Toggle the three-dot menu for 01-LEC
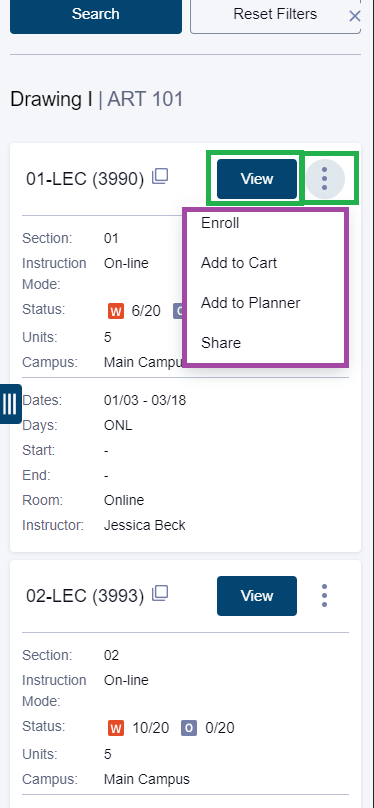Viewport: 374px width, 808px height. [325, 179]
